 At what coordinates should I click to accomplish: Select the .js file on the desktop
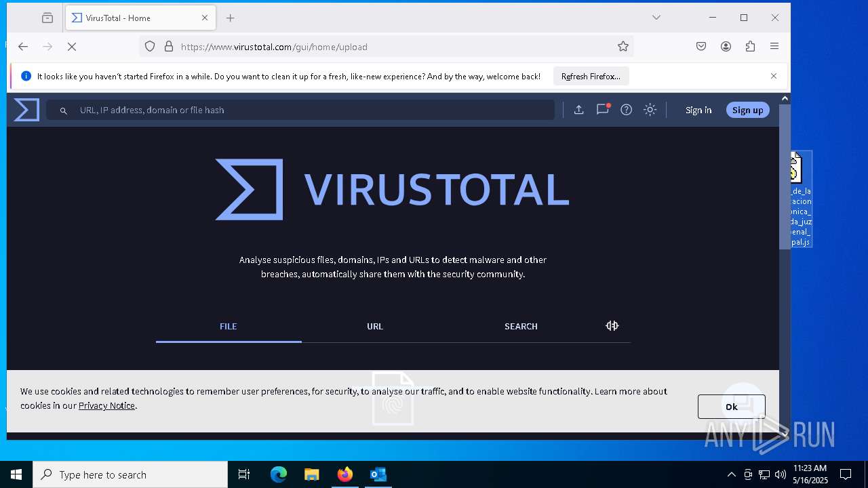800,199
